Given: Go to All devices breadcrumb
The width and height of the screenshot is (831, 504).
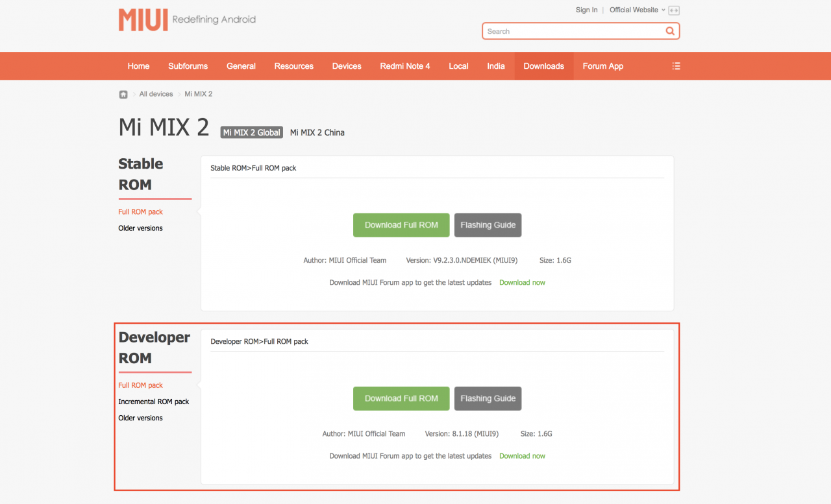Looking at the screenshot, I should pos(156,94).
